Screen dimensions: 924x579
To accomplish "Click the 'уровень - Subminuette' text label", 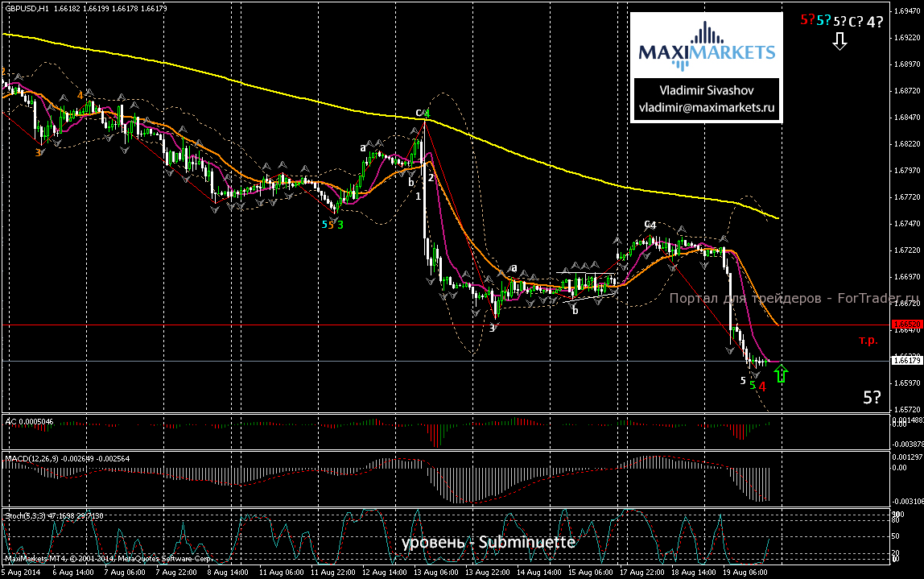I will (489, 542).
